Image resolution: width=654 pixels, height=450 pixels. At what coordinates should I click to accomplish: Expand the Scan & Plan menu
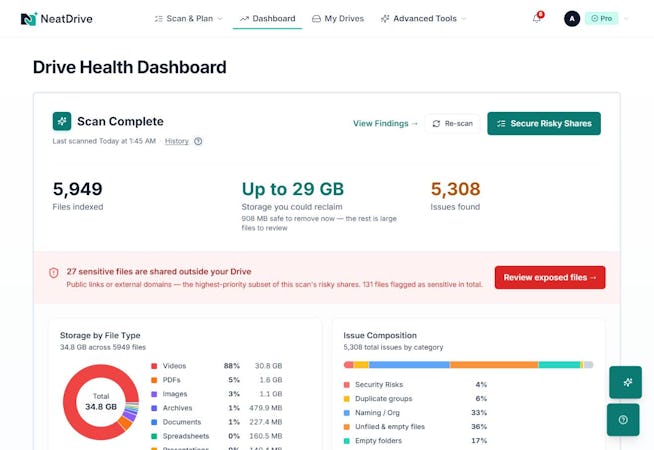tap(188, 19)
